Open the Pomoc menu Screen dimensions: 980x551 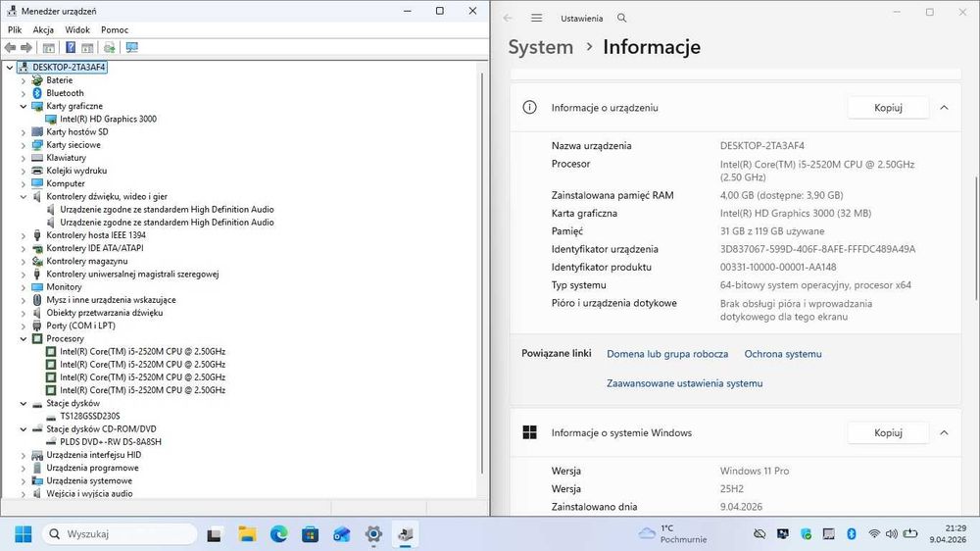pyautogui.click(x=115, y=30)
